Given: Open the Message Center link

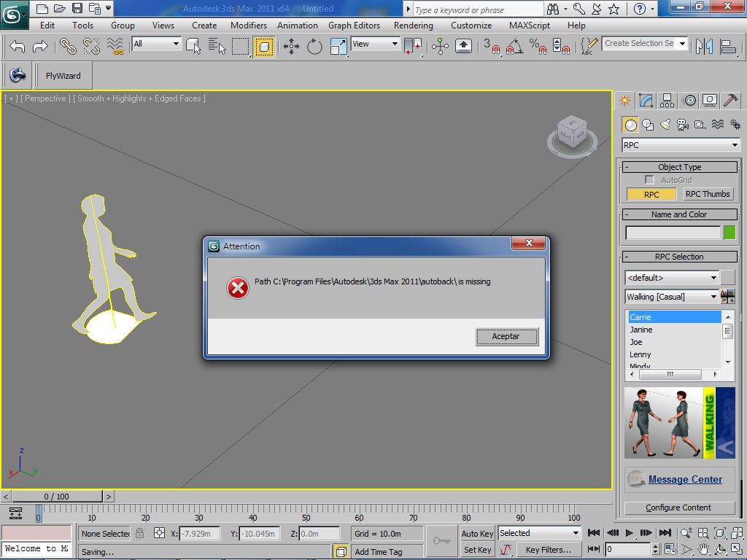Looking at the screenshot, I should (684, 480).
